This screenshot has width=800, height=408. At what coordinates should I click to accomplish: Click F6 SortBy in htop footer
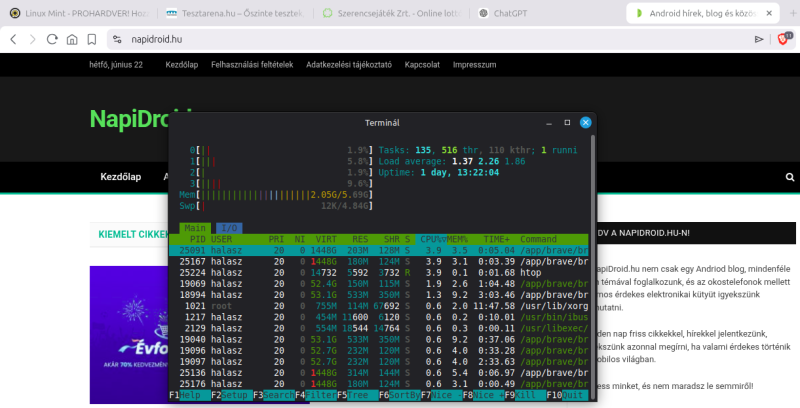tap(400, 395)
